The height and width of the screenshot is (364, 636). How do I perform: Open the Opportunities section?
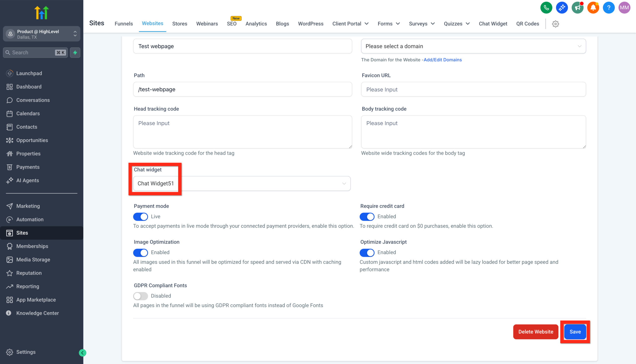tap(32, 140)
